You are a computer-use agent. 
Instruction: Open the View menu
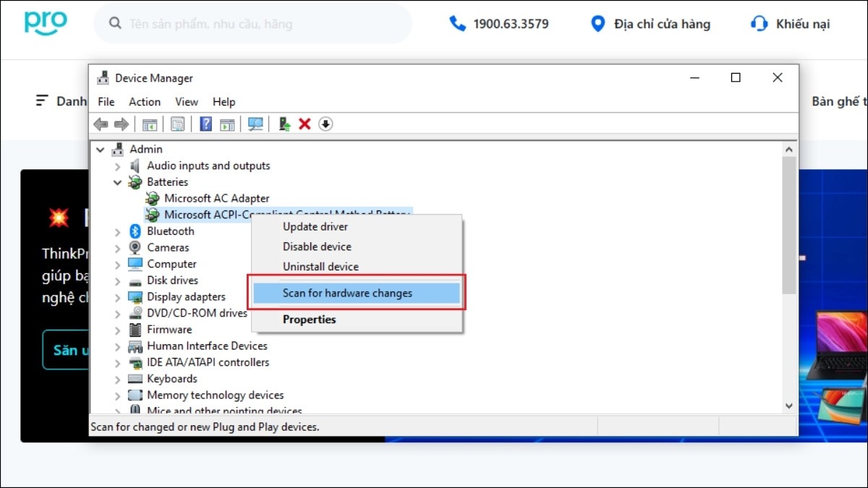[187, 102]
